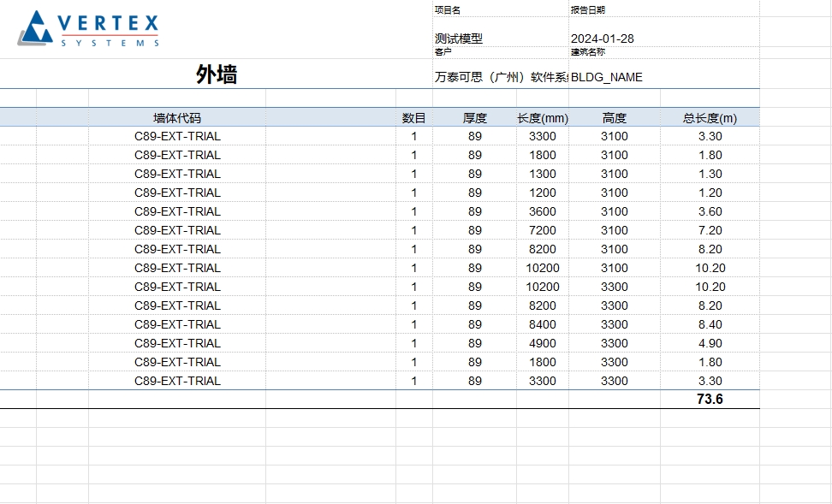Image resolution: width=832 pixels, height=504 pixels.
Task: Click height 3100 in the 7200 length row
Action: 615,230
